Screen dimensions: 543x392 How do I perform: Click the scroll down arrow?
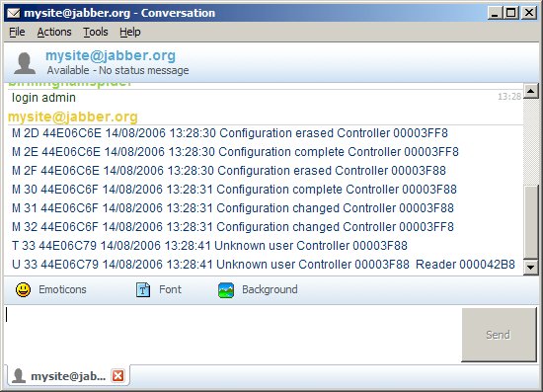click(530, 267)
